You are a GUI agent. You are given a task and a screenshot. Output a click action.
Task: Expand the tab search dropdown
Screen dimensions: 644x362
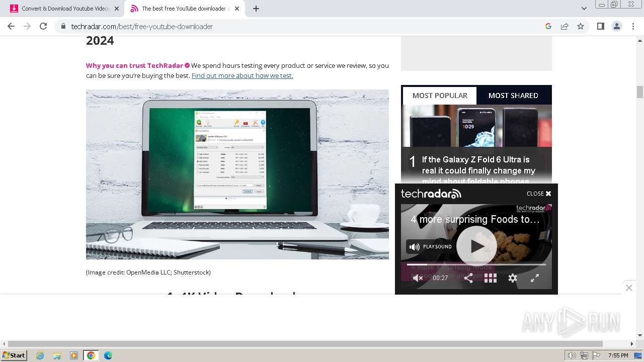[584, 9]
